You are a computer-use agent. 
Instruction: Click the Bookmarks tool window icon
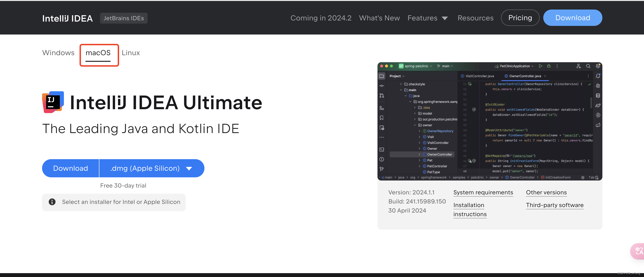[x=382, y=118]
